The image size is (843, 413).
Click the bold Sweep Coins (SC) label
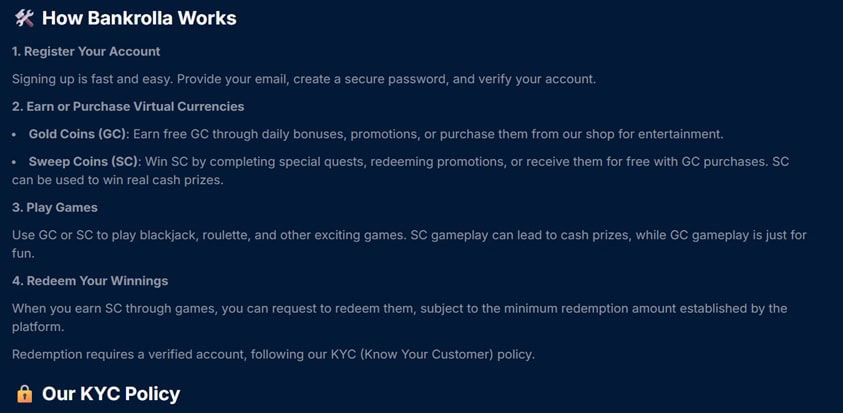[85, 161]
